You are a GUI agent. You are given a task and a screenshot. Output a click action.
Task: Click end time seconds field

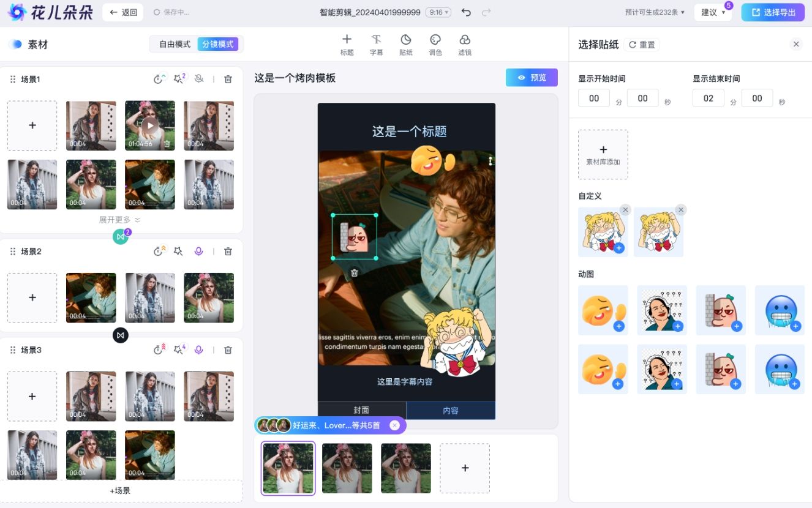coord(757,98)
